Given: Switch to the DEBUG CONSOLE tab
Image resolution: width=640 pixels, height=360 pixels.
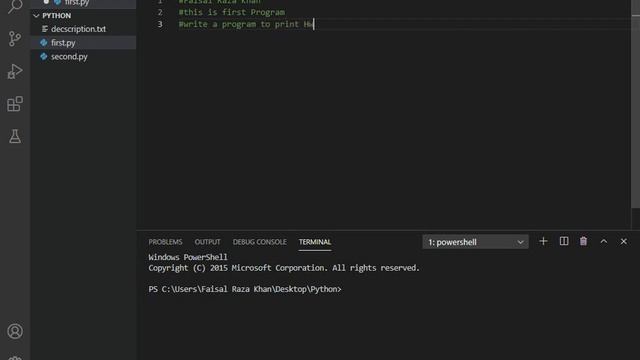Looking at the screenshot, I should coord(260,242).
